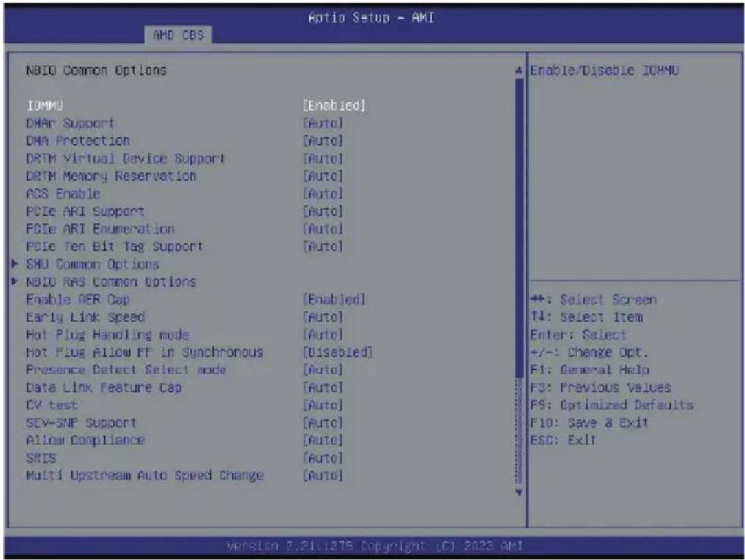Click the Select Item key hint
Viewport: 745px width, 560px height.
click(x=586, y=317)
